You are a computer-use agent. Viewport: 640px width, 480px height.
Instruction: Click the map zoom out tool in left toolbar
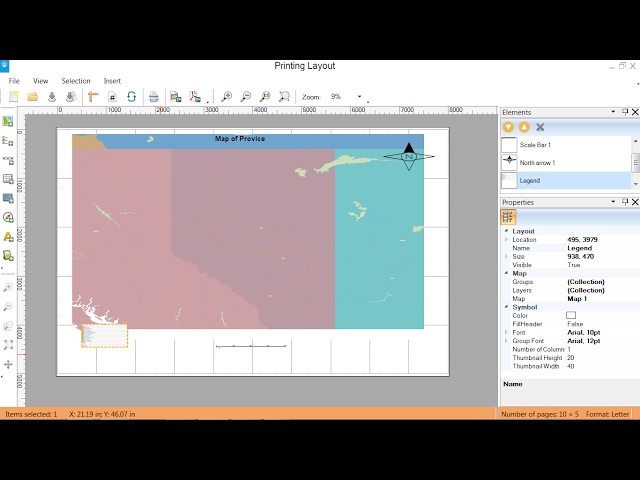(x=8, y=307)
